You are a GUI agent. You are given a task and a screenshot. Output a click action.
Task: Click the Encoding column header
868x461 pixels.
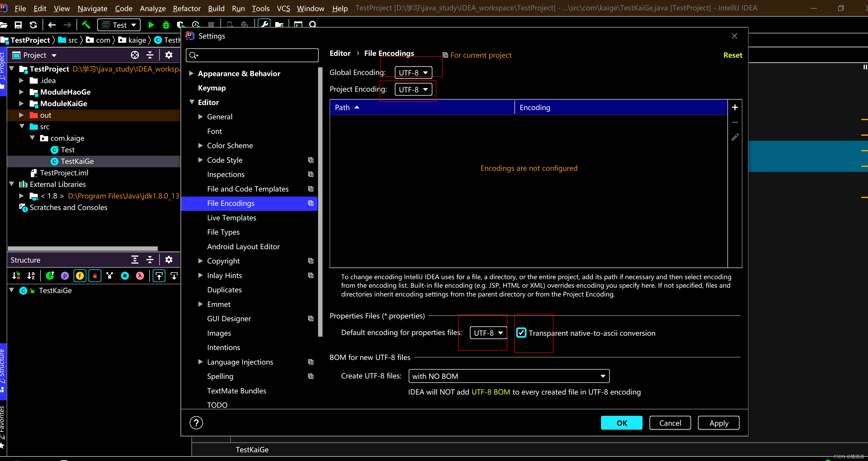coord(621,107)
